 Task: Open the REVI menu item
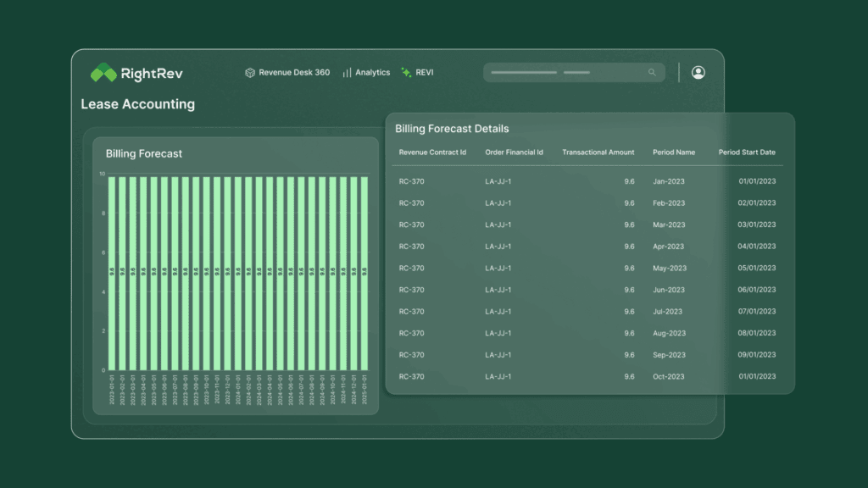tap(424, 73)
